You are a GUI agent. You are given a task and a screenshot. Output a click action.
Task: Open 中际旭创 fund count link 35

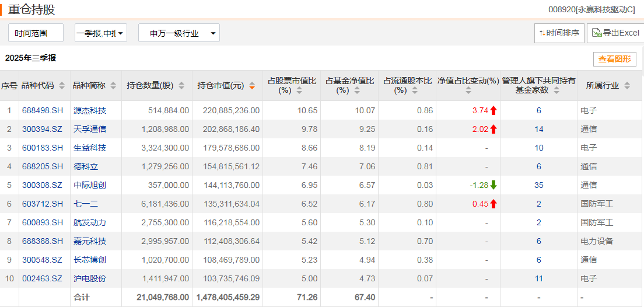(x=539, y=186)
